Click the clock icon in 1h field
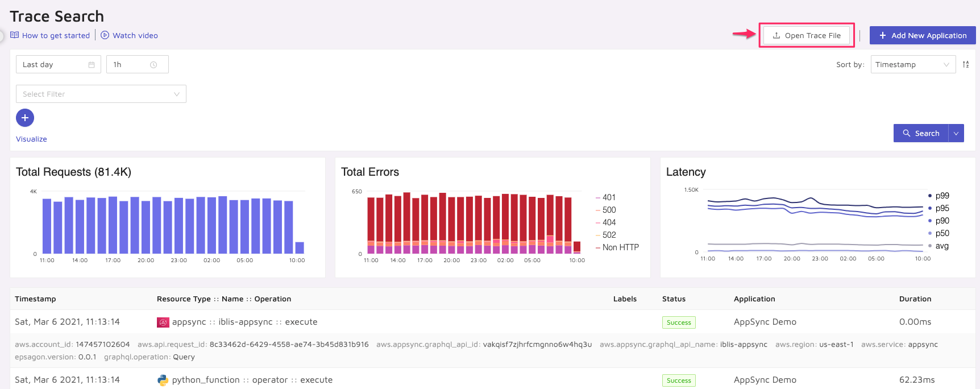The image size is (980, 389). point(153,65)
